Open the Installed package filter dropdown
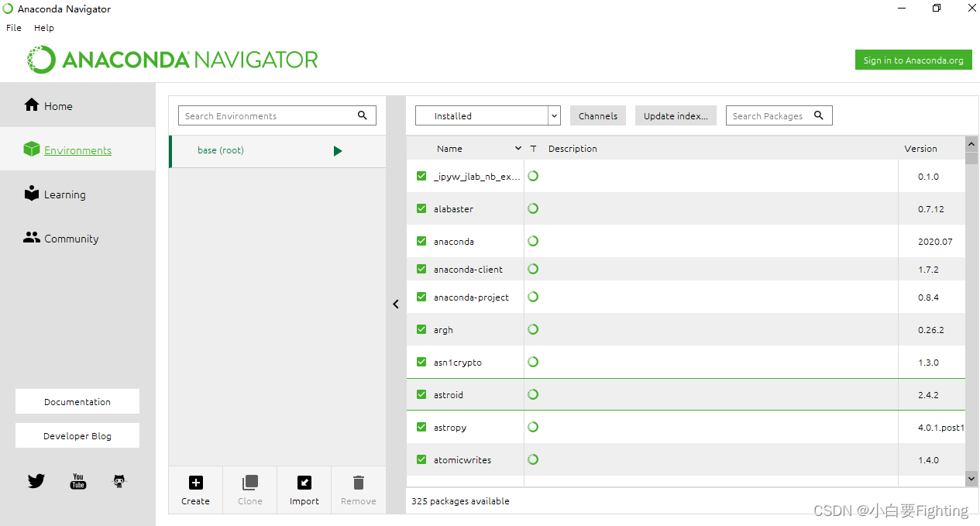 (x=488, y=115)
